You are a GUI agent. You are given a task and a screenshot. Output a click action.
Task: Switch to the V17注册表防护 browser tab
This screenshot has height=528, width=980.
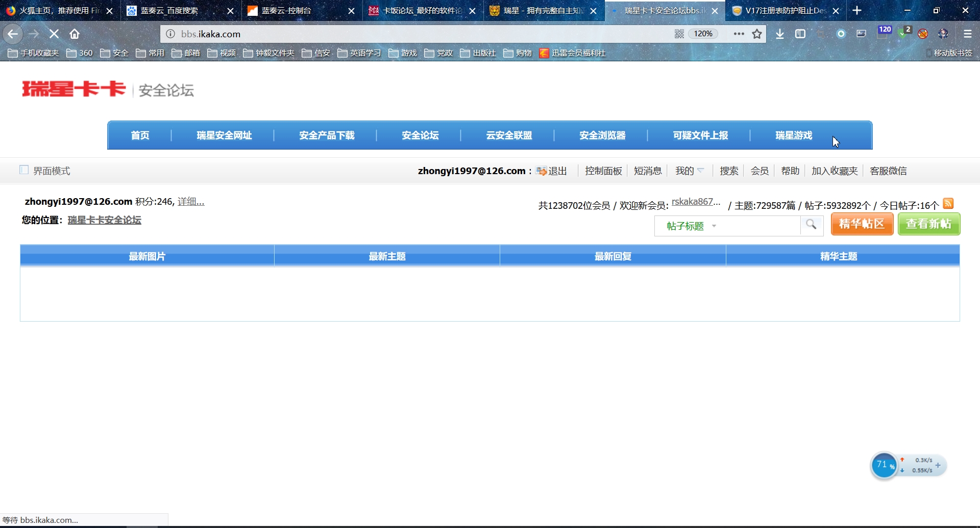pyautogui.click(x=786, y=11)
